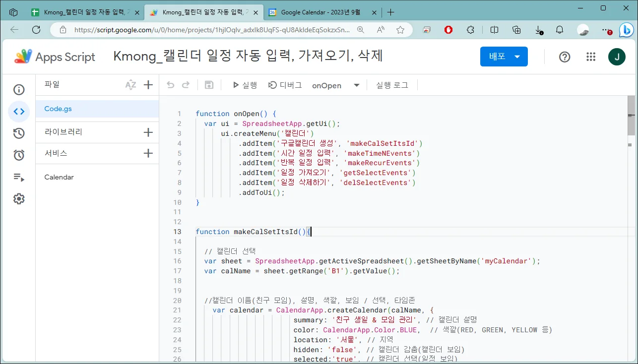Screen dimensions: 638x364
Task: Open a new browser tab
Action: 390,12
